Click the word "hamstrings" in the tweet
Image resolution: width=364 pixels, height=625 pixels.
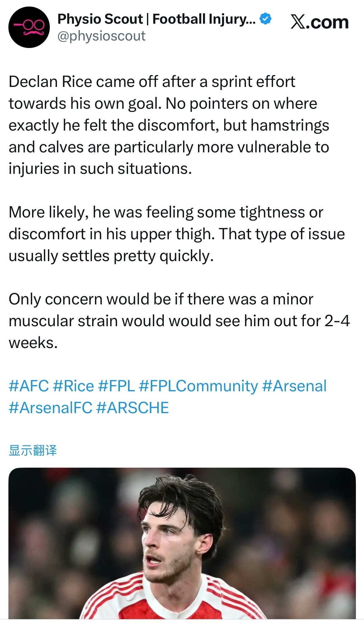pos(290,125)
